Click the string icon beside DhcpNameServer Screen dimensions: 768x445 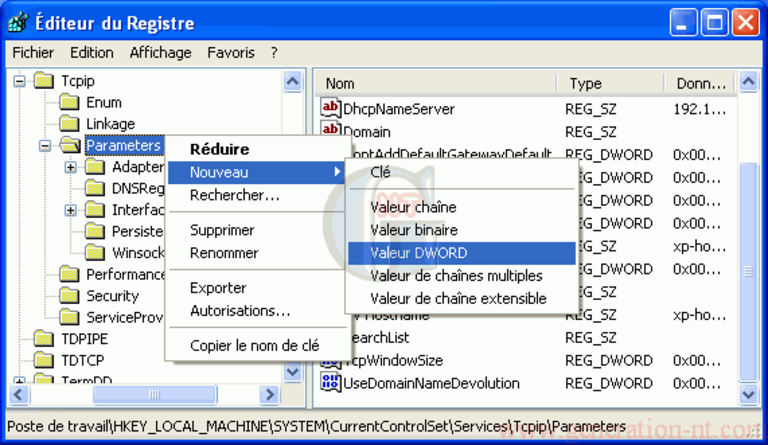click(331, 108)
